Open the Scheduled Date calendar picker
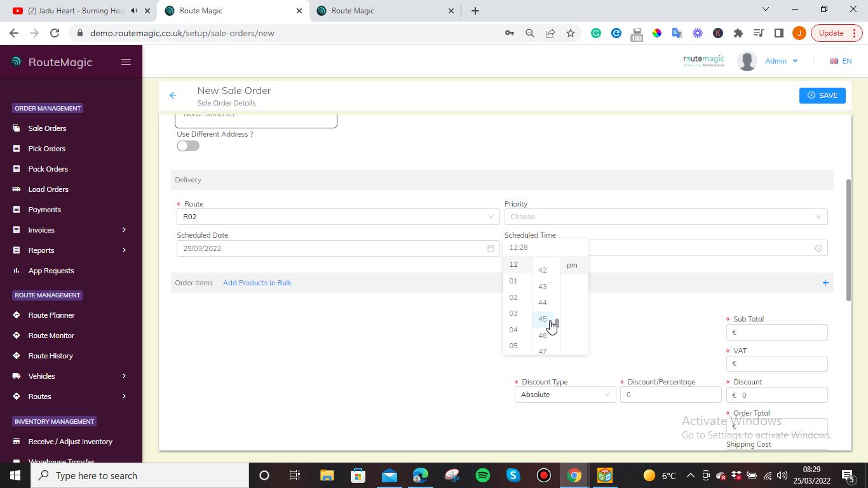The image size is (868, 488). point(490,248)
